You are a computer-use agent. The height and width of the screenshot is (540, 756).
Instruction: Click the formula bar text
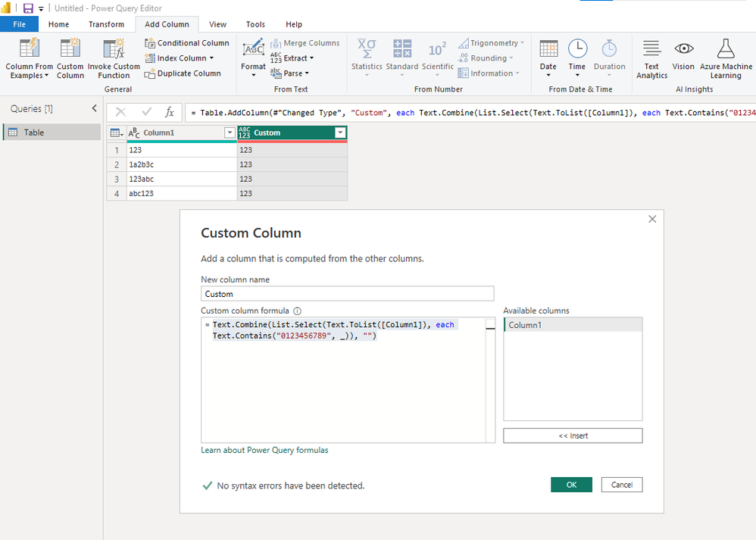470,112
